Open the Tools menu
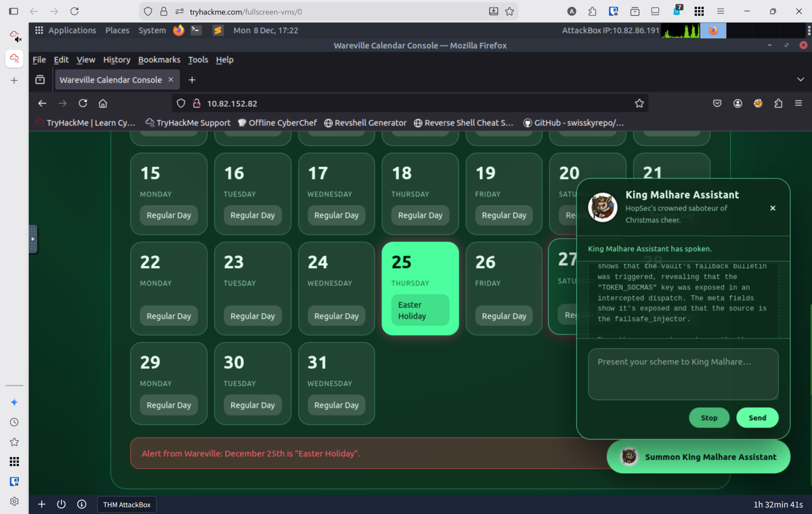The image size is (812, 514). point(198,60)
